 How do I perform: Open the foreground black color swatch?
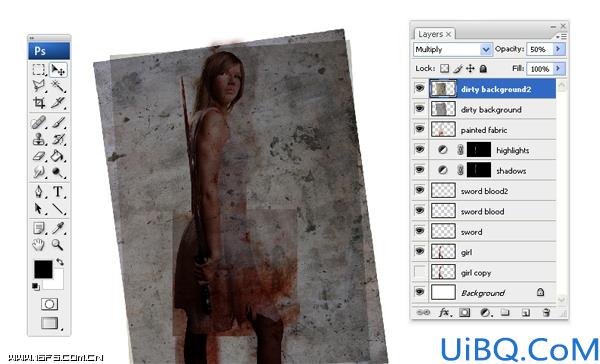(43, 269)
